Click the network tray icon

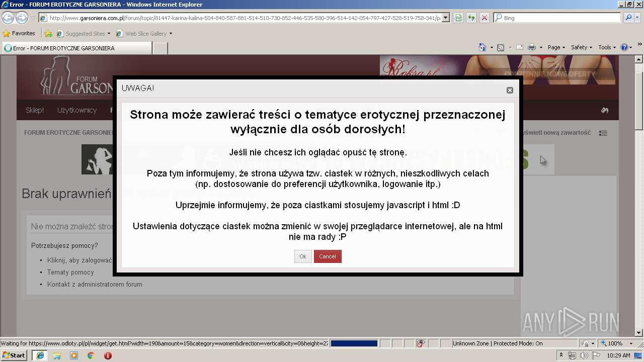coord(572,355)
